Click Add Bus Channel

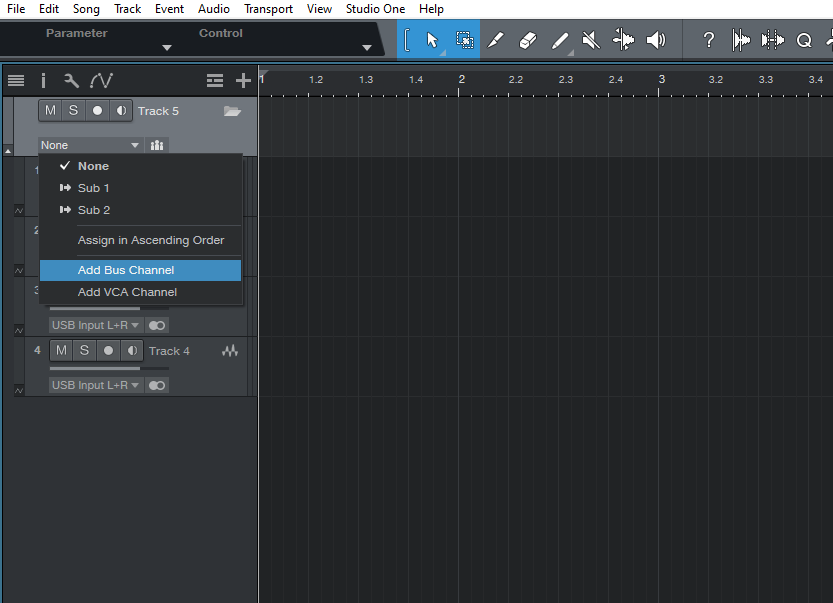pyautogui.click(x=140, y=270)
